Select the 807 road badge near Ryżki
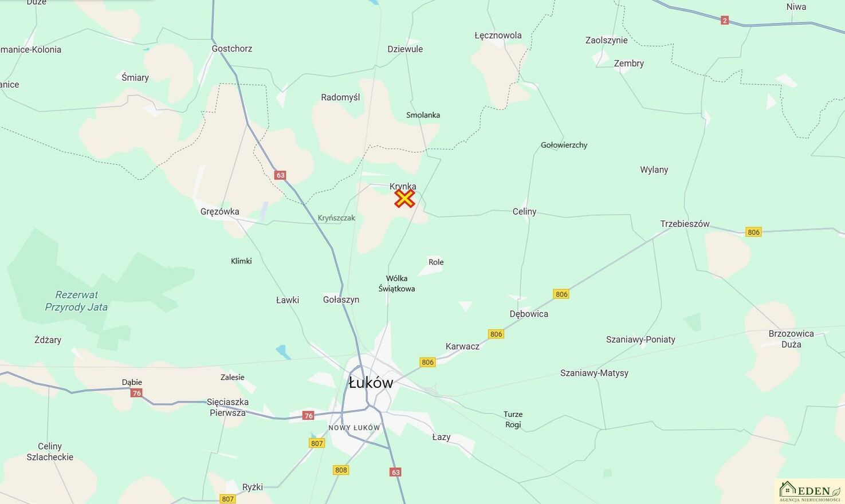Image resolution: width=845 pixels, height=504 pixels. tap(228, 499)
